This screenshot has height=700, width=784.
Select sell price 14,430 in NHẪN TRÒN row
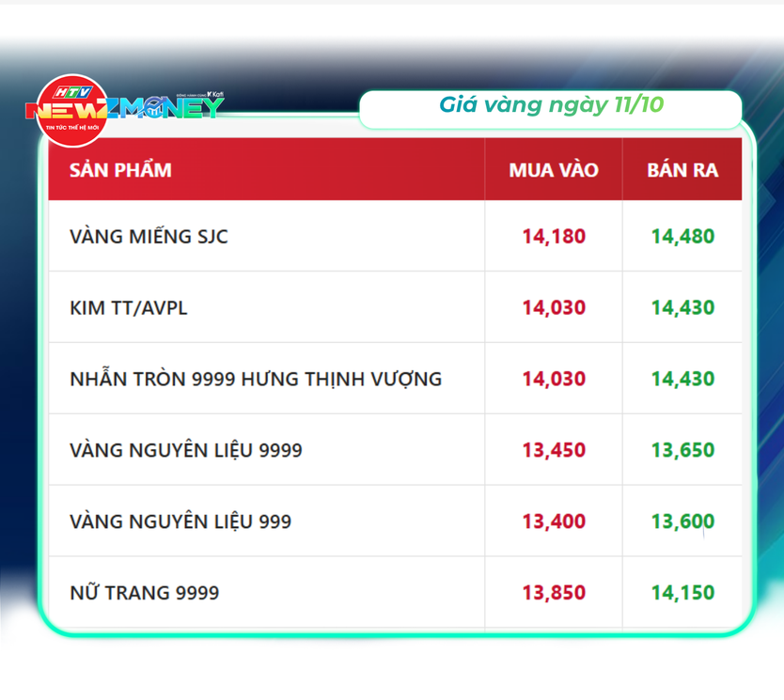682,379
